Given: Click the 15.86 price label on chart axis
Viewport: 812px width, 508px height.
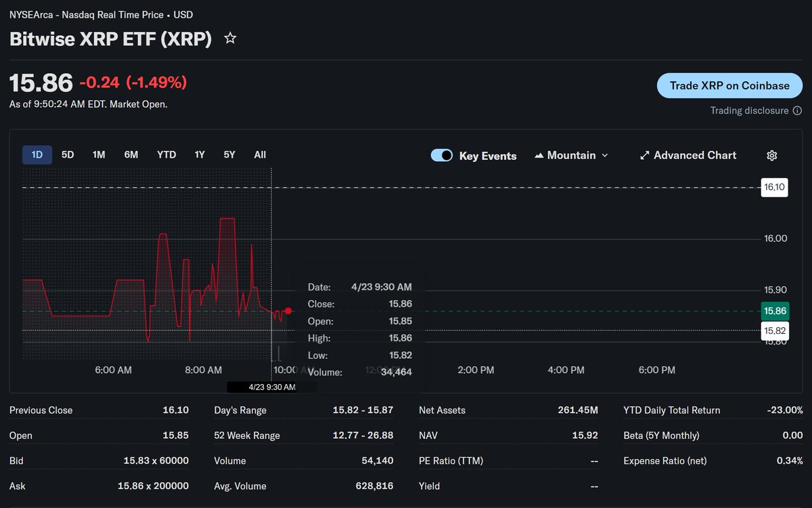Looking at the screenshot, I should tap(773, 310).
